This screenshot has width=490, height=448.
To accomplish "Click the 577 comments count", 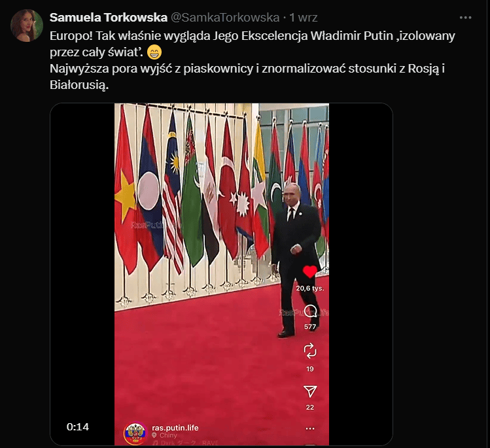I will point(310,327).
